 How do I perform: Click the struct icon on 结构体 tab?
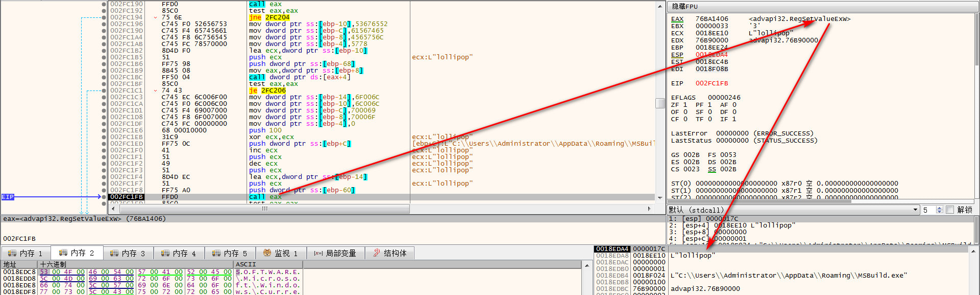pos(377,253)
